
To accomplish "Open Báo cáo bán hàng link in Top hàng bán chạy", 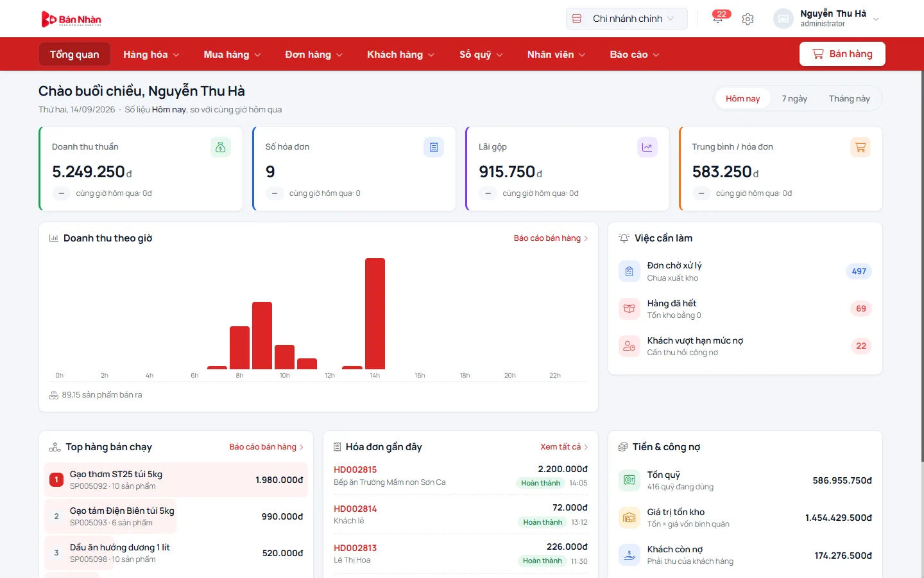I will click(266, 447).
